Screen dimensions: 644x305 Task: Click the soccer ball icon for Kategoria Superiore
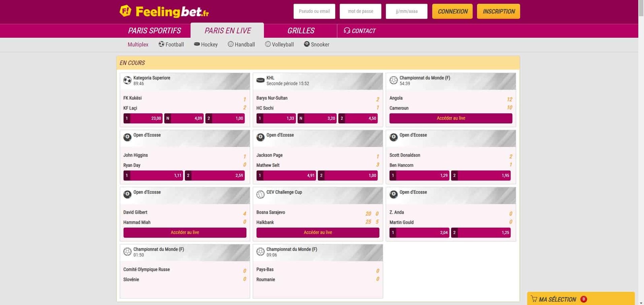(127, 80)
